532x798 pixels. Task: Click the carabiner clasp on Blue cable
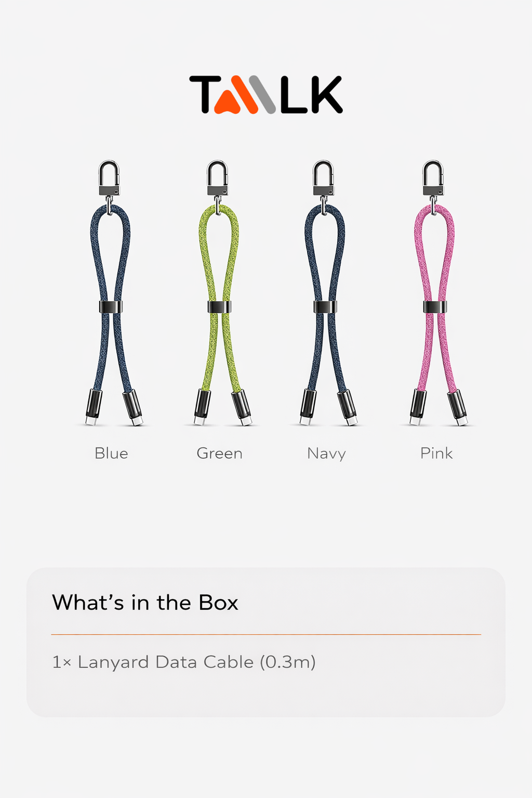coord(109,178)
